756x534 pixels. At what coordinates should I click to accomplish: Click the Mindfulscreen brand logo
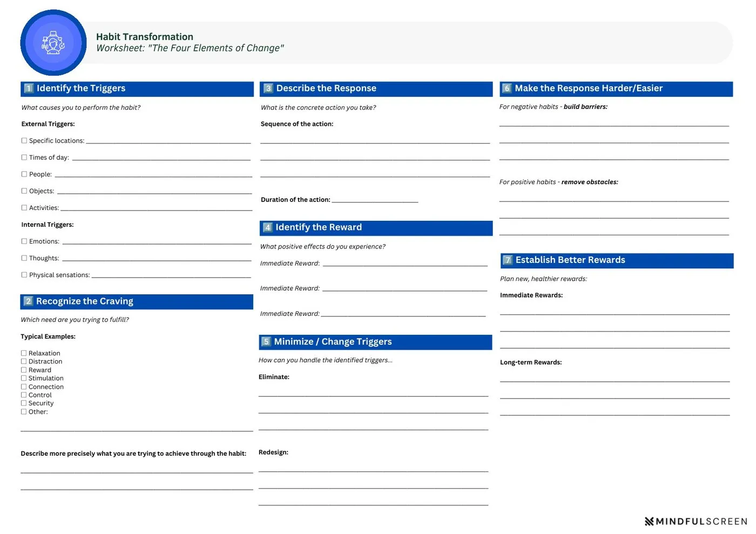tap(696, 522)
